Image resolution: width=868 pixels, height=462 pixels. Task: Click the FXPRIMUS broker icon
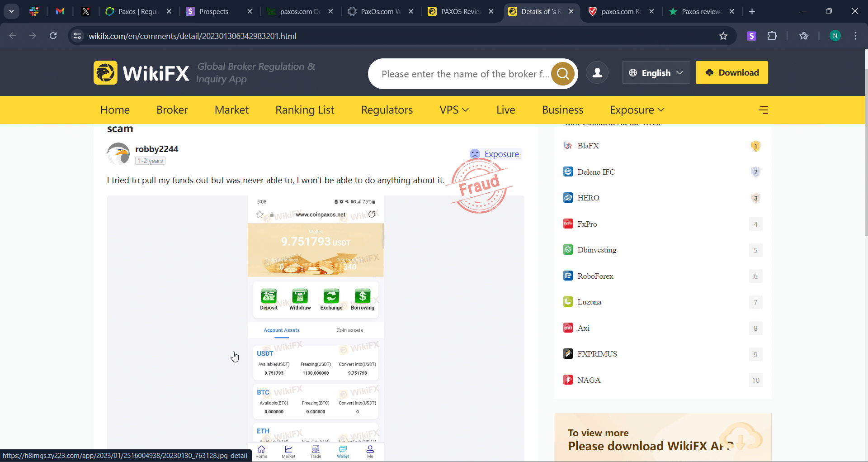(568, 354)
